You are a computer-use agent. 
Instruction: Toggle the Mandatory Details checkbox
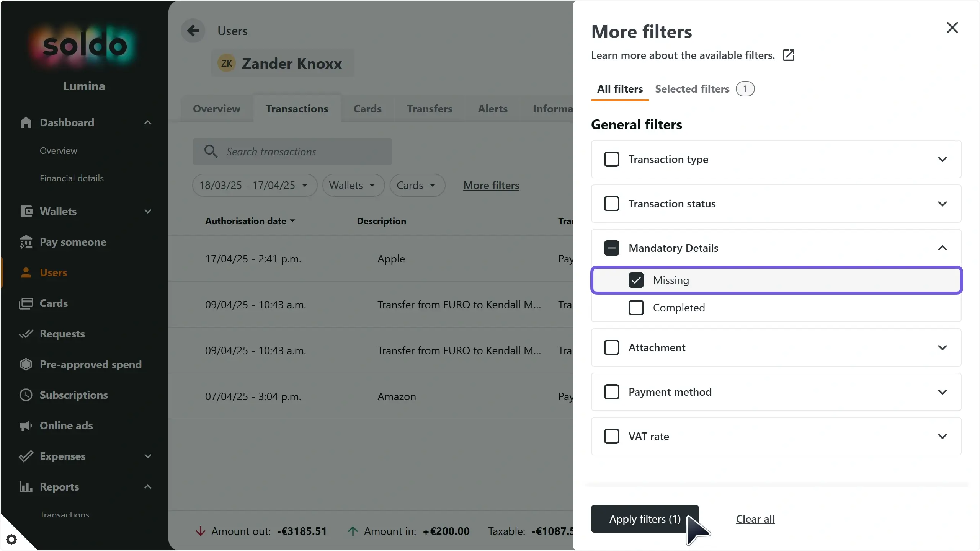(x=612, y=248)
